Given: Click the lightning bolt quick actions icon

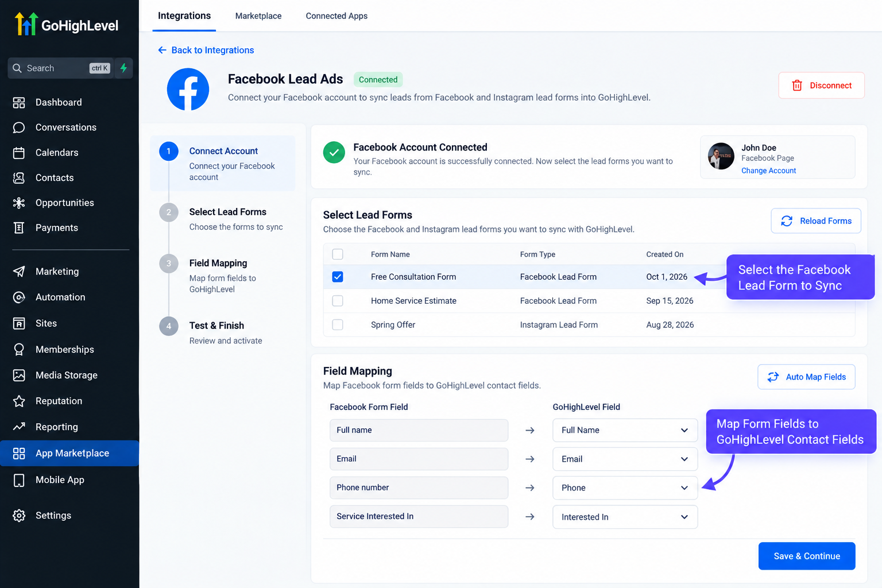Looking at the screenshot, I should pyautogui.click(x=123, y=68).
